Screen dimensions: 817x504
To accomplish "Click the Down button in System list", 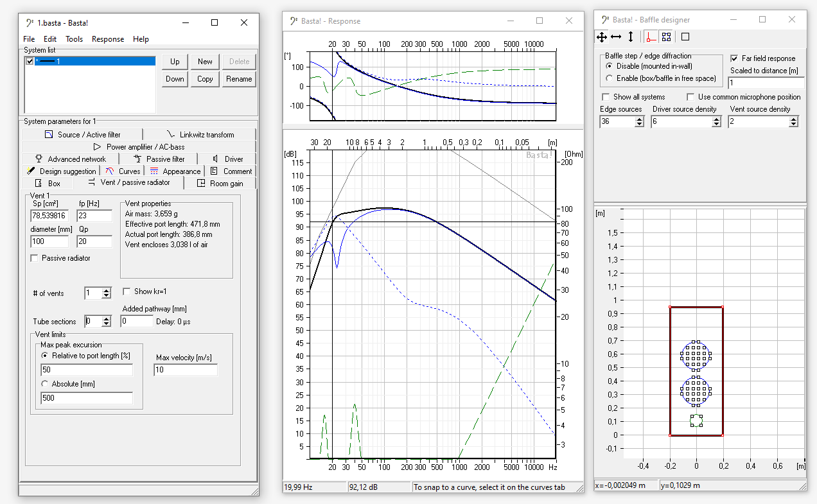I will 175,79.
